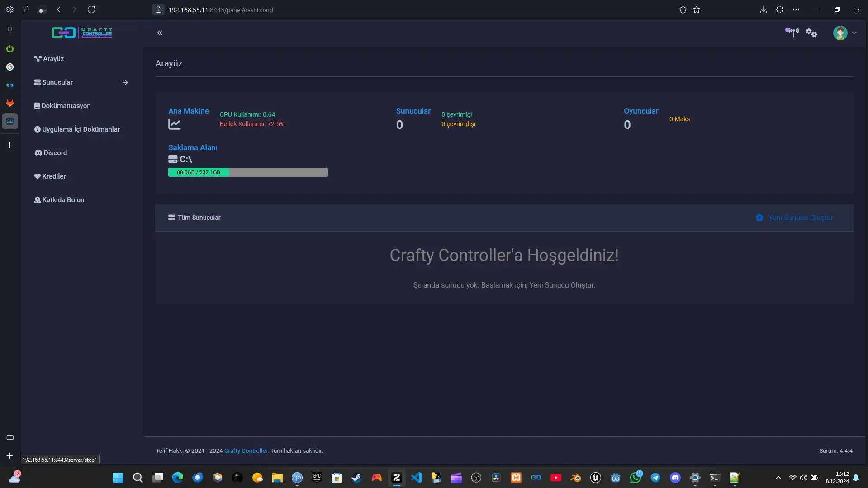Click the 0 çevrimdışı status text
Viewport: 868px width, 488px height.
coord(458,124)
